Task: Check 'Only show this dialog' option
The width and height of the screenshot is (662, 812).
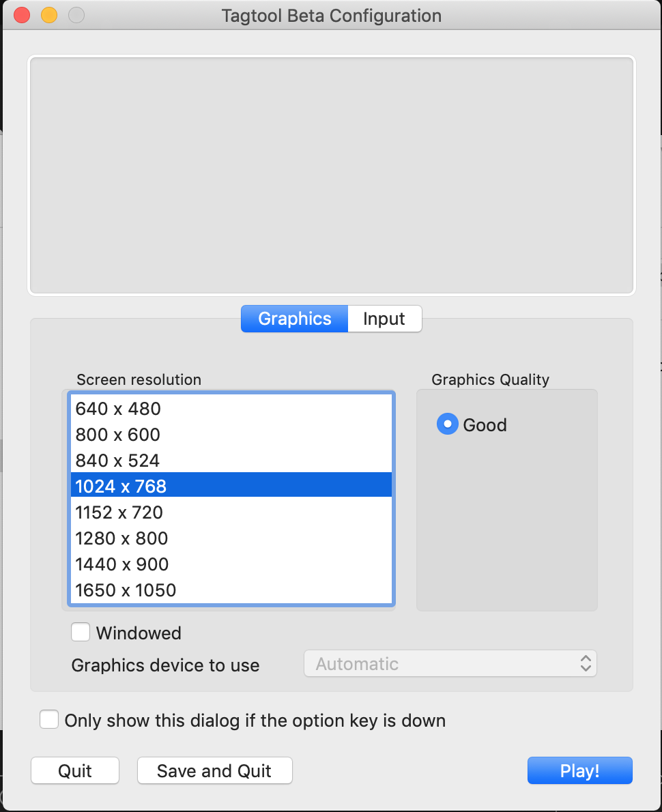Action: pos(49,720)
